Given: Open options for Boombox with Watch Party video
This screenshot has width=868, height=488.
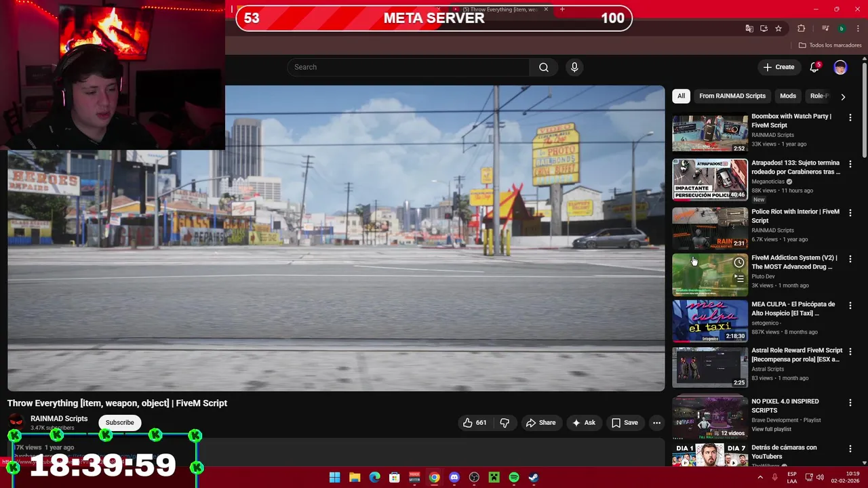Looking at the screenshot, I should tap(850, 117).
